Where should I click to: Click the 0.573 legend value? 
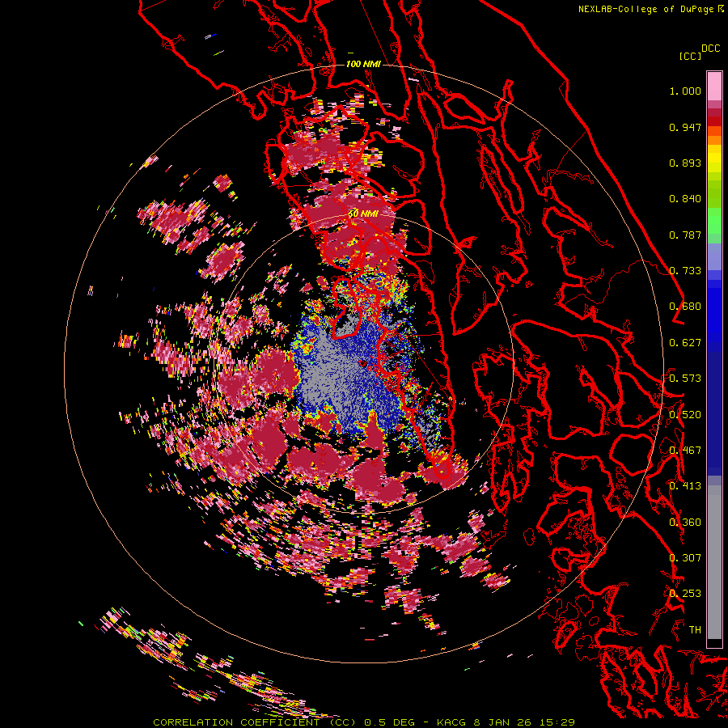[x=685, y=379]
